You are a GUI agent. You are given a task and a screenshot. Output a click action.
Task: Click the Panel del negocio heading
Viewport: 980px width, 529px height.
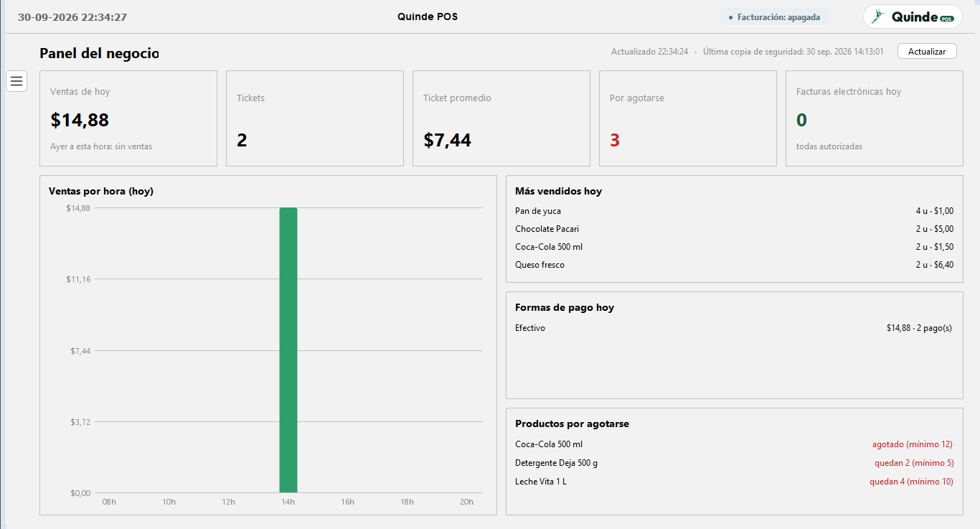coord(99,53)
